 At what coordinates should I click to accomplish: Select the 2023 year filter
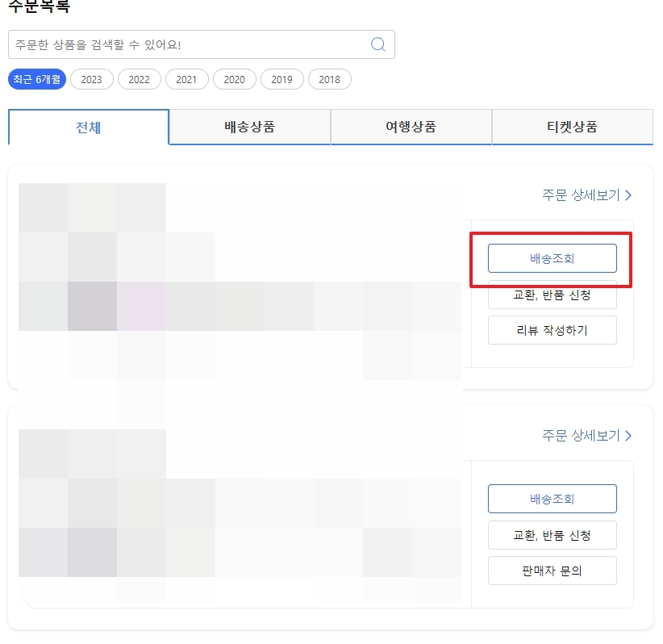pyautogui.click(x=91, y=79)
